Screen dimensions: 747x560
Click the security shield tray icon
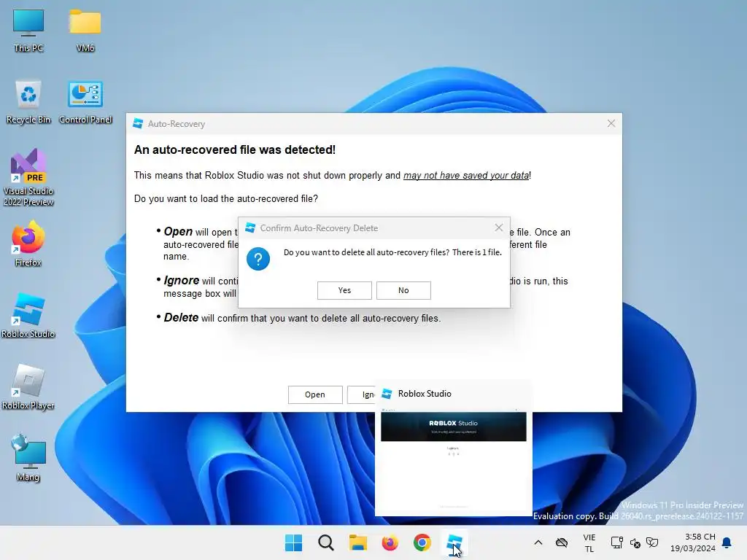[652, 542]
